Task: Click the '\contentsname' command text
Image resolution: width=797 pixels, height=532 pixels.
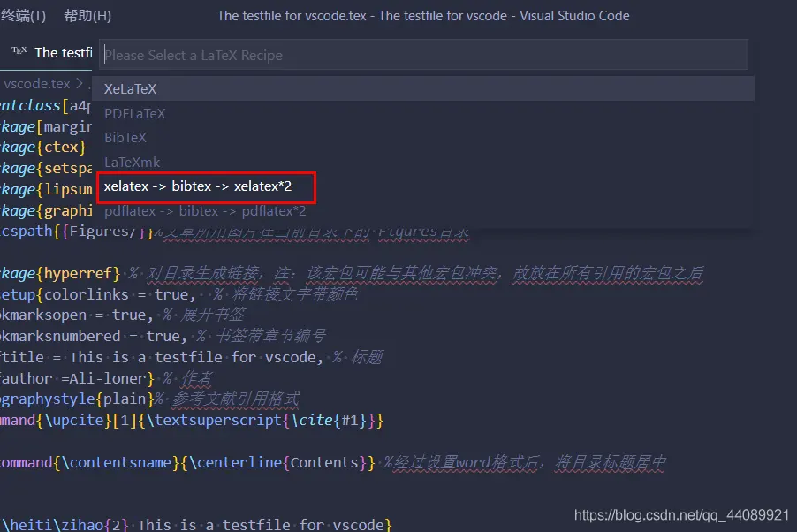Action: pos(116,463)
